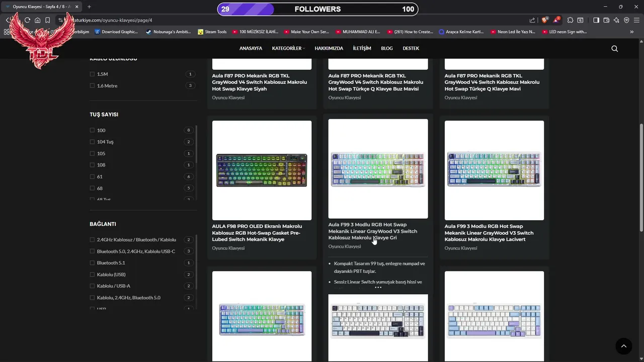Open Brave Rewards triangle icon
Viewport: 644px width, 362px height.
tap(556, 20)
